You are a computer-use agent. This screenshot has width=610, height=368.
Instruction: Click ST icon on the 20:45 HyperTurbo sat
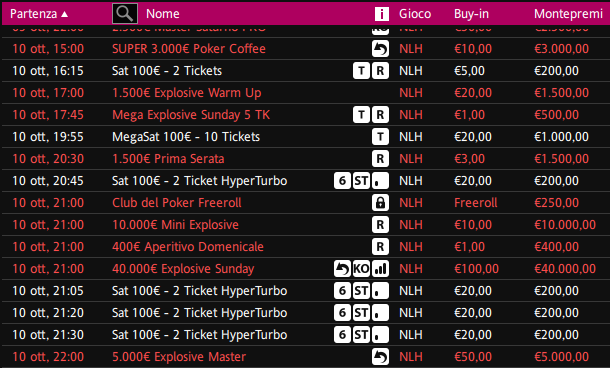coord(361,181)
